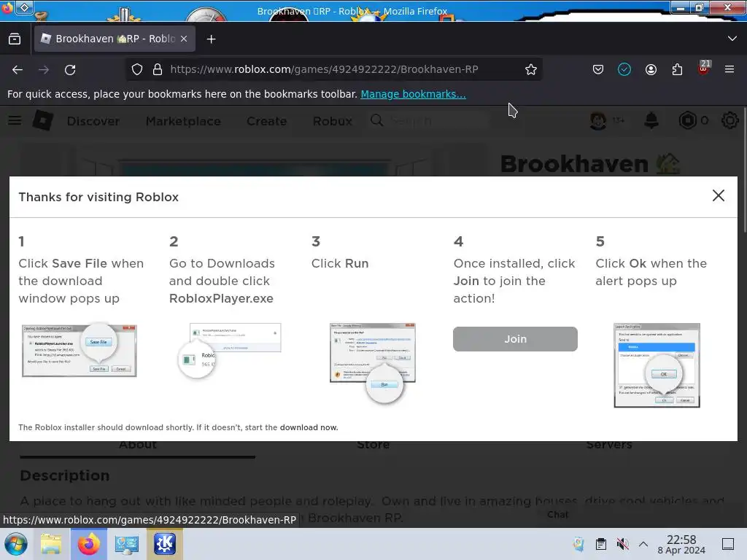Open a new tab with plus button
Image resolution: width=747 pixels, height=560 pixels.
211,39
